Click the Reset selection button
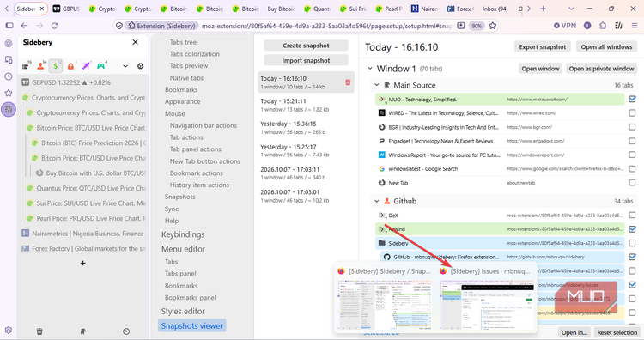Screen dimensions: 644x340 [617, 332]
